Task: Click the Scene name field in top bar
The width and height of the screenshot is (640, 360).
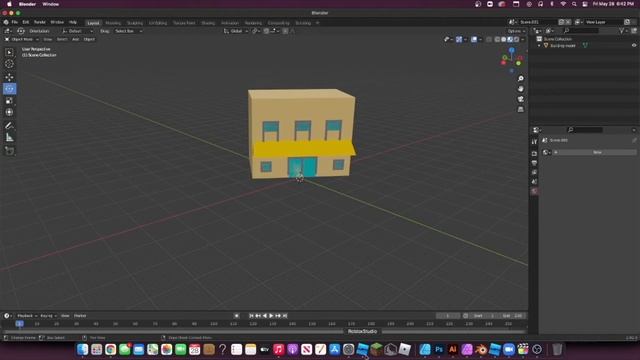Action: point(538,22)
